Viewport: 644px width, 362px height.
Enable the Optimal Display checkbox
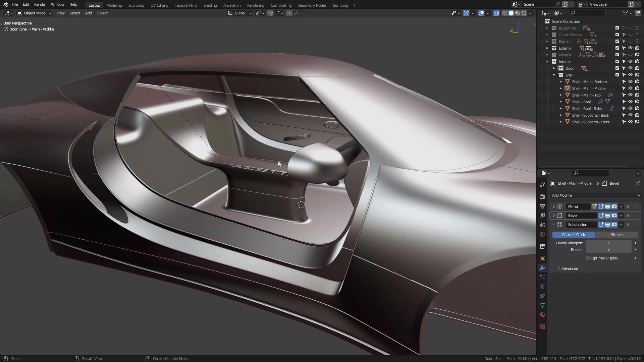pyautogui.click(x=588, y=258)
